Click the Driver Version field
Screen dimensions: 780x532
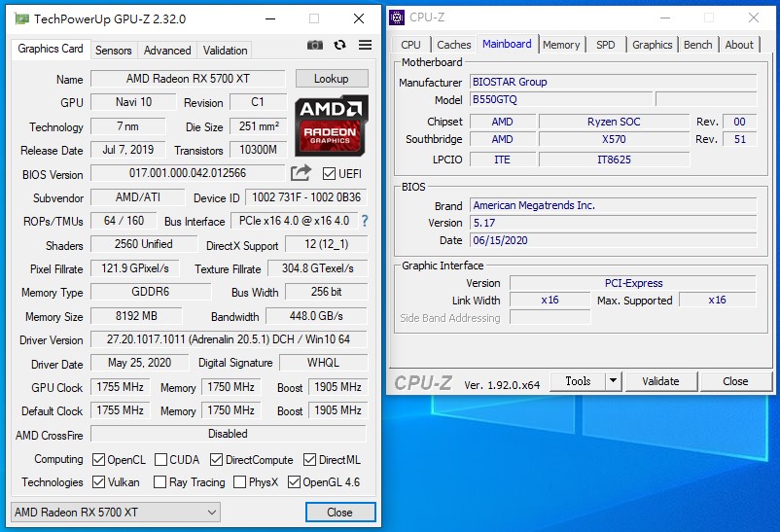229,339
